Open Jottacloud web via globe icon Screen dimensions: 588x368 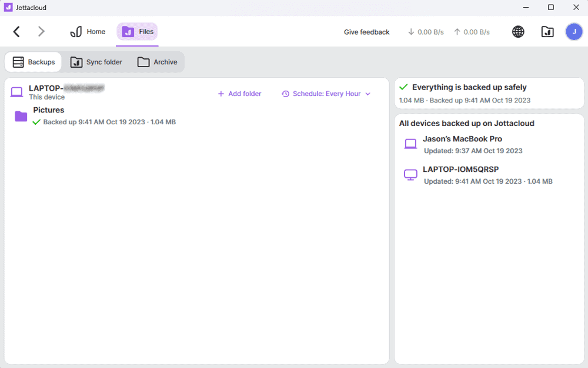(x=518, y=32)
